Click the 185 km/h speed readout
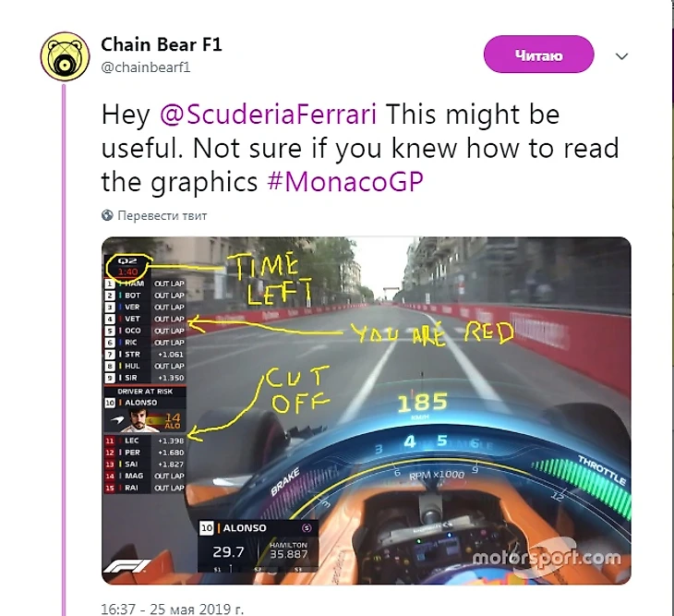 (422, 404)
